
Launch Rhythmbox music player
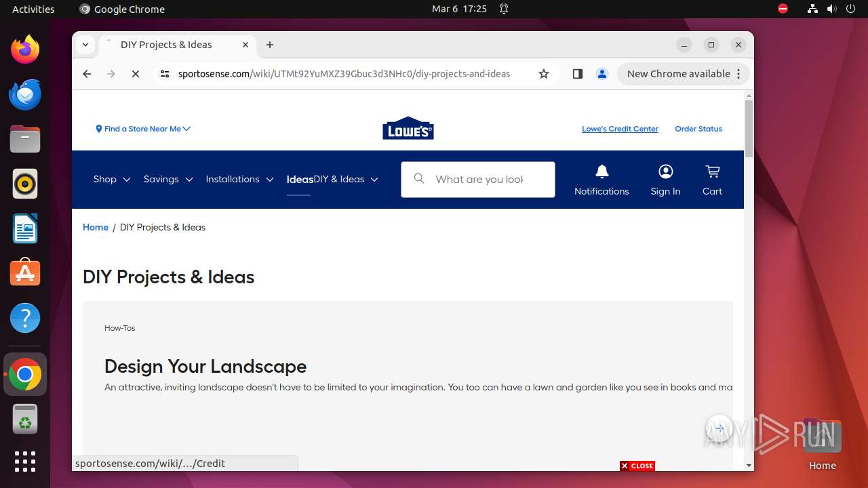point(25,184)
